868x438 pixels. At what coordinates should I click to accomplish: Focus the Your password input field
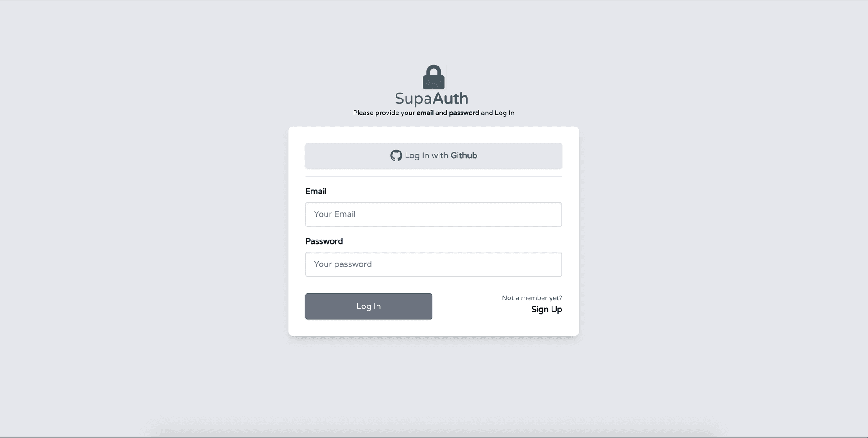(x=434, y=264)
